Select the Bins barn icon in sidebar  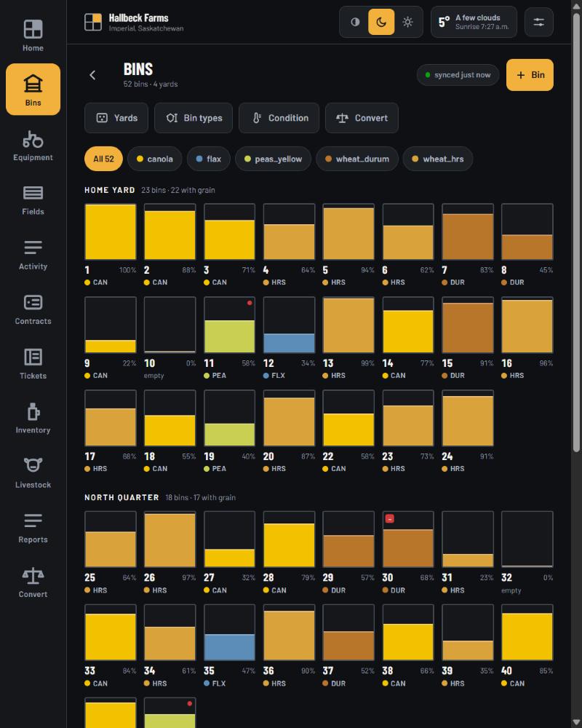(x=33, y=84)
